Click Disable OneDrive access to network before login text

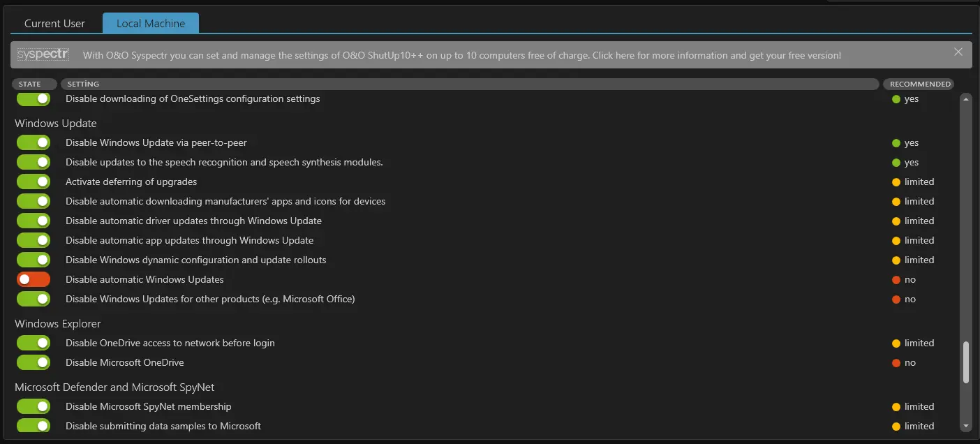170,343
